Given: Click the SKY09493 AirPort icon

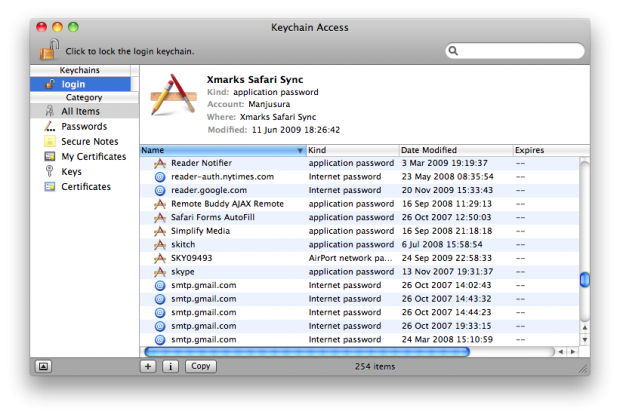Looking at the screenshot, I should [160, 258].
